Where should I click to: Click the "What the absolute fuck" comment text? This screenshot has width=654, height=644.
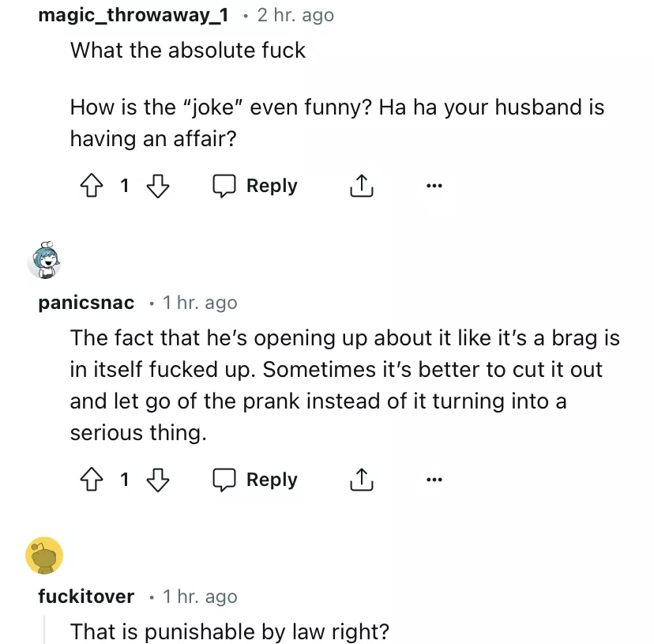(188, 51)
